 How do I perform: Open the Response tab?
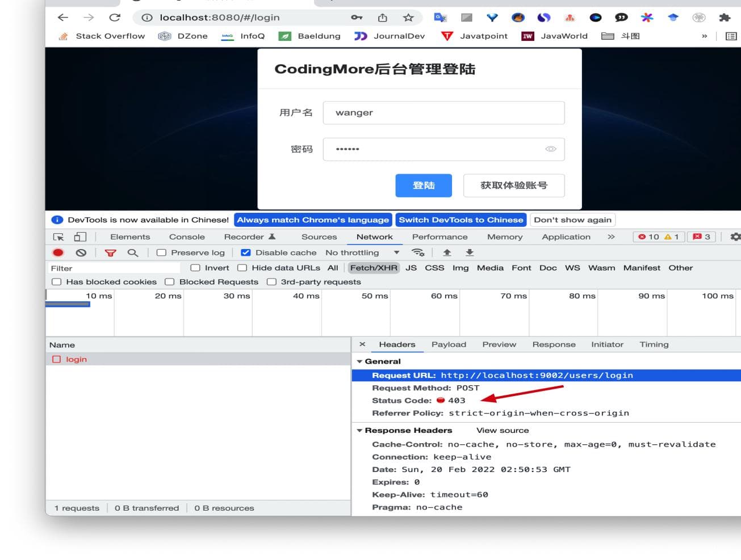554,344
